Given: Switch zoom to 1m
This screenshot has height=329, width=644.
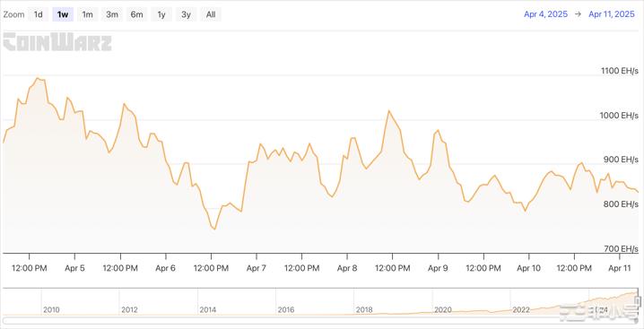Looking at the screenshot, I should (88, 14).
